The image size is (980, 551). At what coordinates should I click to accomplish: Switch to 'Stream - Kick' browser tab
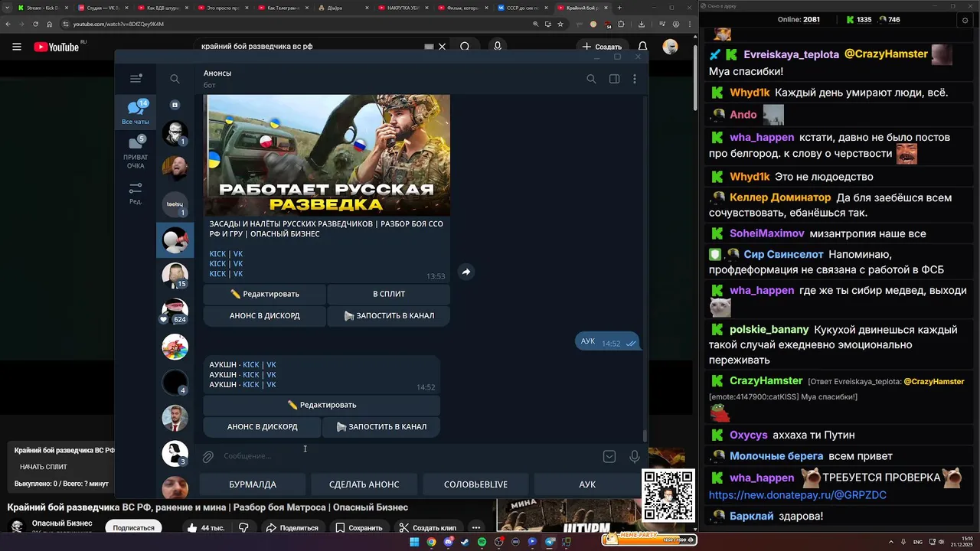click(43, 8)
